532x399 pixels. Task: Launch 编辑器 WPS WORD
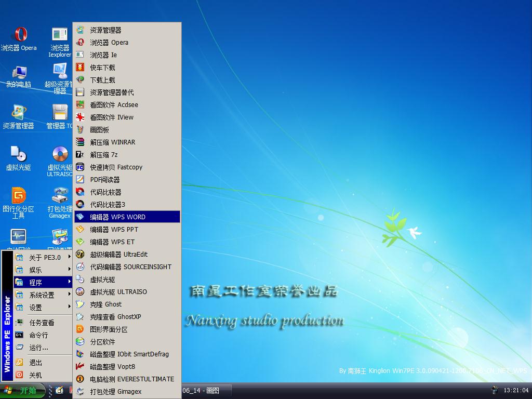point(127,217)
